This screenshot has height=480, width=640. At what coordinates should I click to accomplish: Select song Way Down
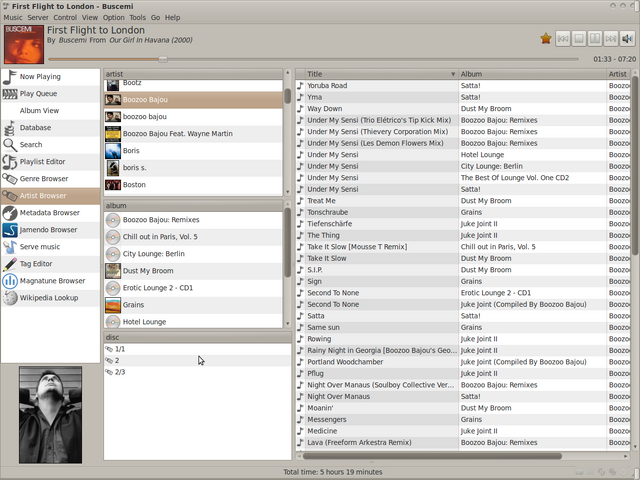click(x=463, y=109)
